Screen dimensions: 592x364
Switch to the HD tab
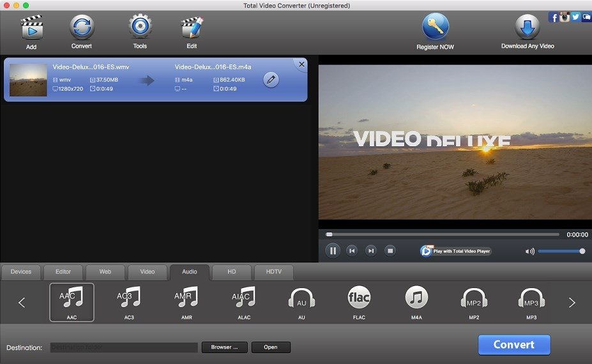232,272
